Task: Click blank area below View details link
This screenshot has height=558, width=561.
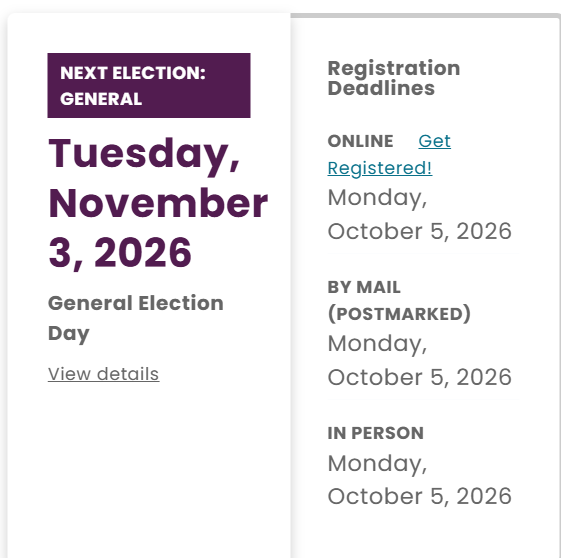Action: tap(149, 469)
